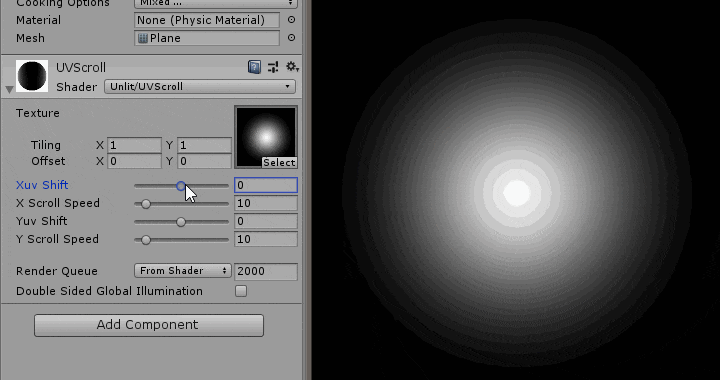
Task: Focus the Offset Y field
Action: click(x=204, y=161)
